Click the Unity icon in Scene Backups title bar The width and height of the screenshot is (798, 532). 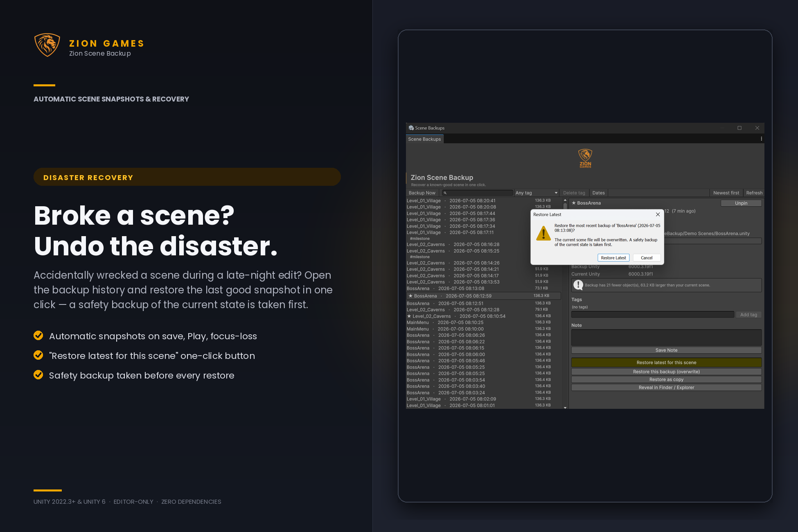[x=411, y=128]
